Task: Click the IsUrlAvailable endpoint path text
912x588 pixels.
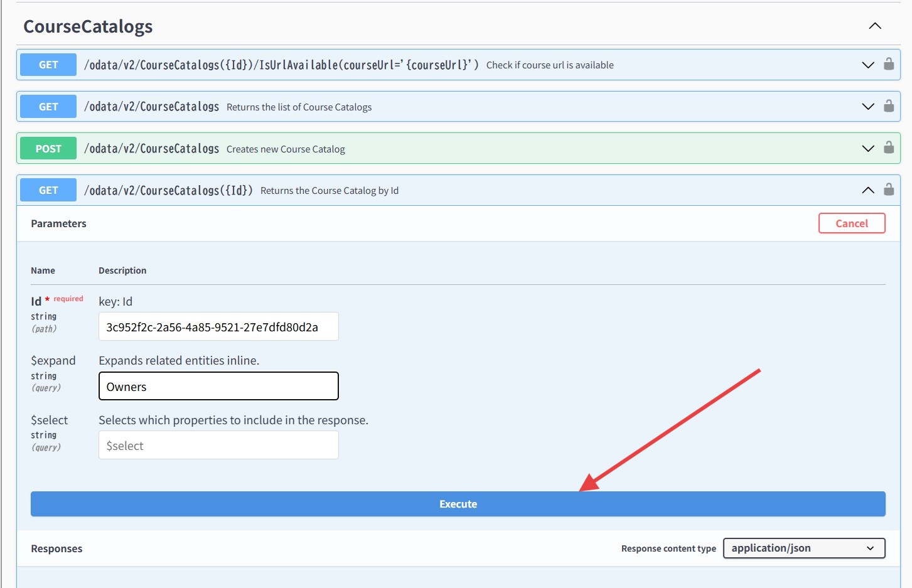Action: coord(281,65)
